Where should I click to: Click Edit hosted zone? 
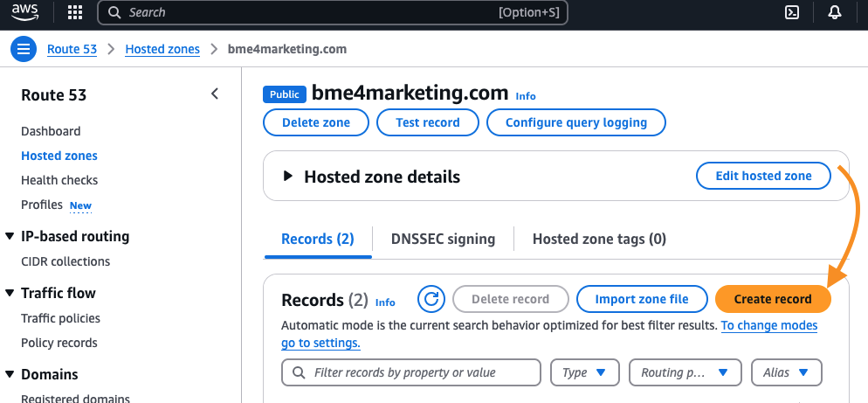[x=763, y=176]
